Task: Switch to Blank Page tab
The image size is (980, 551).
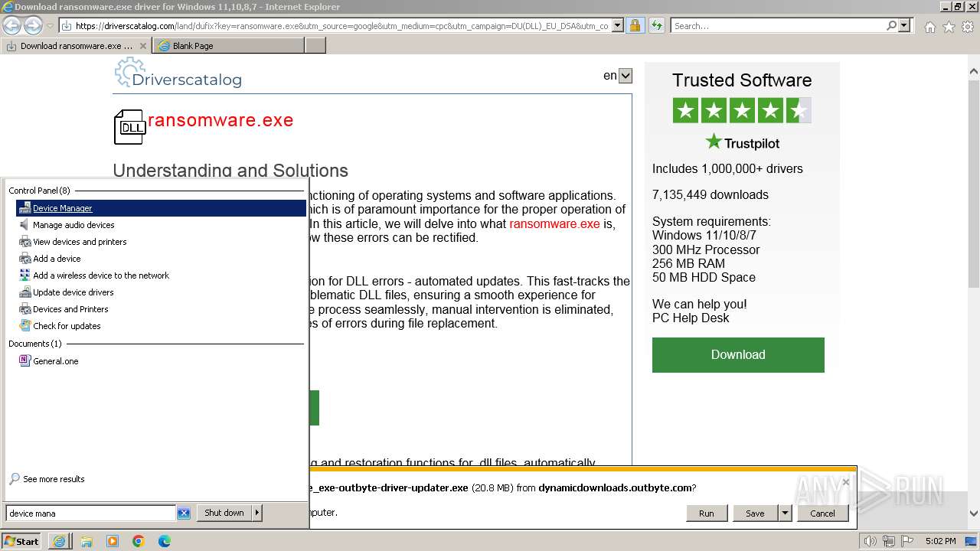Action: tap(229, 46)
